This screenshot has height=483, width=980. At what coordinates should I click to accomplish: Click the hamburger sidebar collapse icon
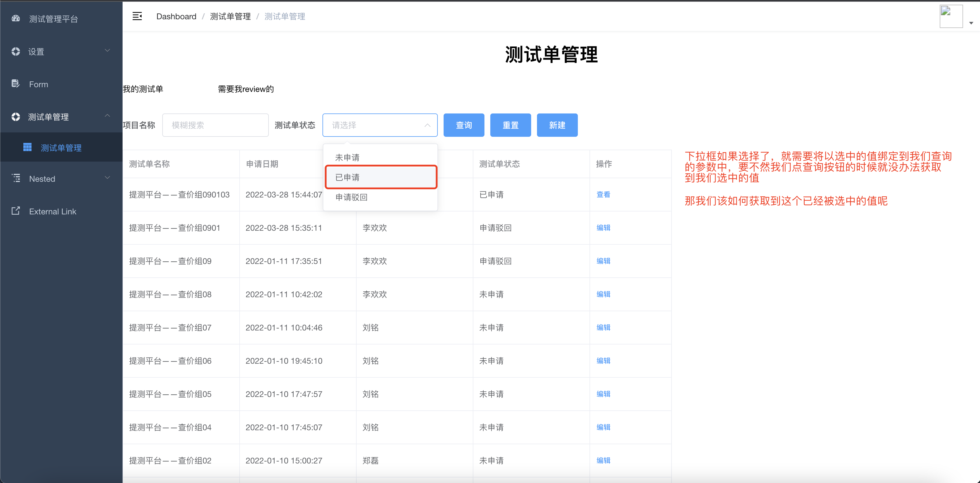(x=137, y=16)
